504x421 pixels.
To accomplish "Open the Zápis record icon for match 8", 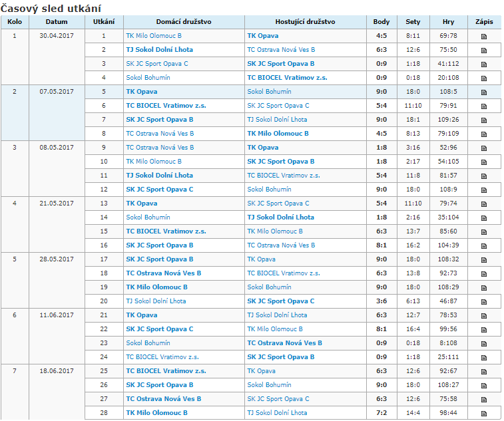I will 484,134.
